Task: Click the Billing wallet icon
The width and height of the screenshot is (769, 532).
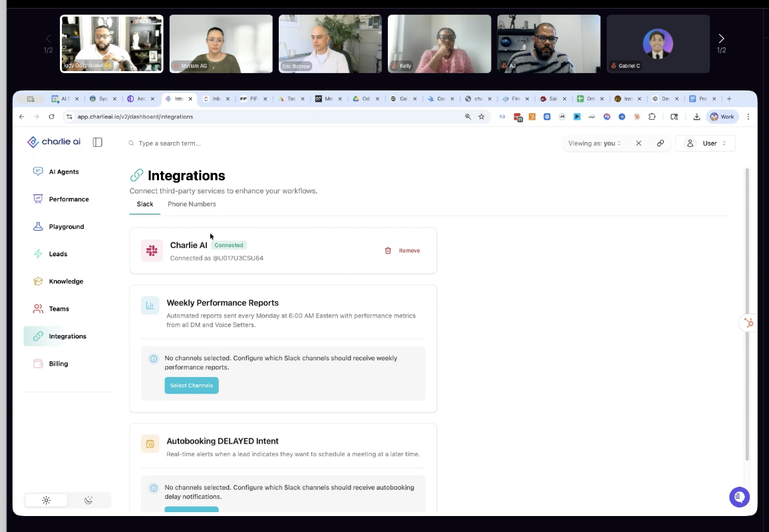Action: [38, 363]
